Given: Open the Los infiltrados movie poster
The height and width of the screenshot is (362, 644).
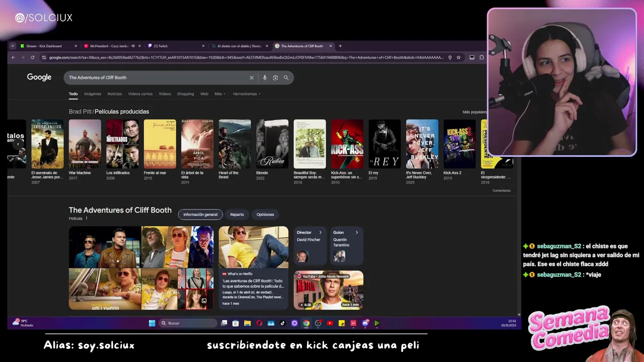Looking at the screenshot, I should click(122, 144).
